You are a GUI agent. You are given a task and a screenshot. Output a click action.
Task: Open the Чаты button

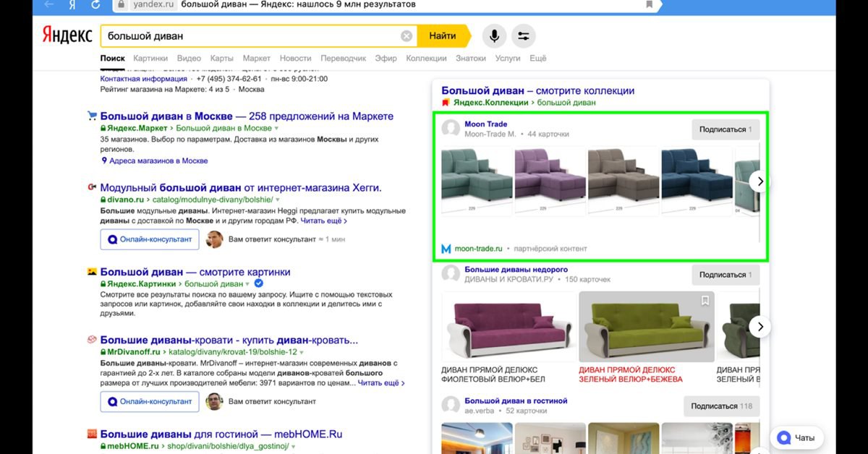pos(797,437)
